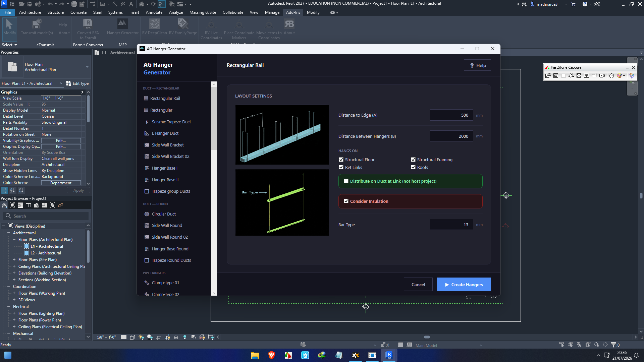Open Default 3D View house icon
Viewport: 644px width, 362px height.
point(142,4)
